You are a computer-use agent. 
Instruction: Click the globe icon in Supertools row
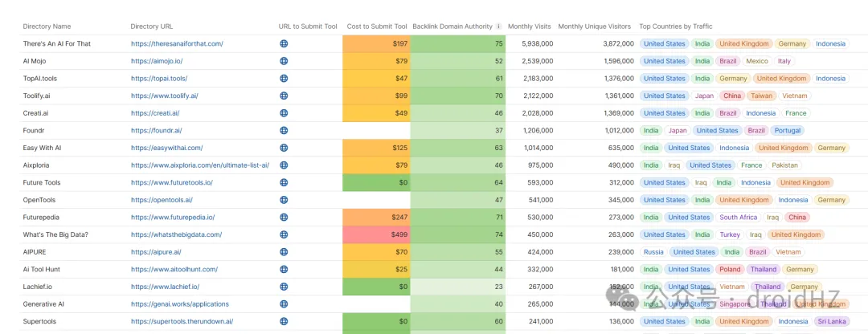click(284, 321)
